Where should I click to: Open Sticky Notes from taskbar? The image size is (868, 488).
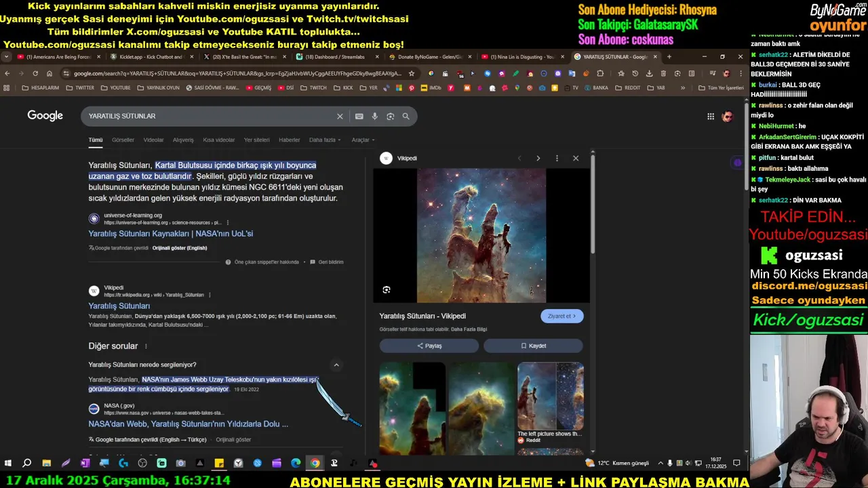tap(219, 464)
